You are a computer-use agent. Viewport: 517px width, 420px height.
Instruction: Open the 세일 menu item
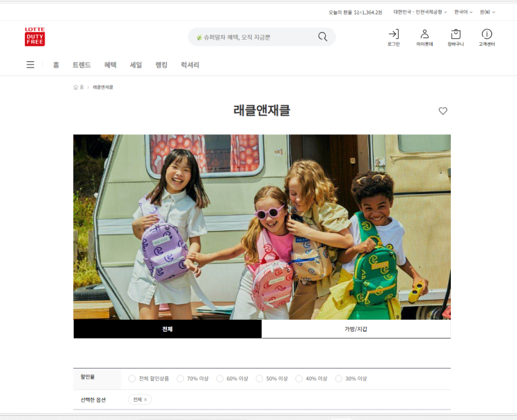[x=136, y=65]
